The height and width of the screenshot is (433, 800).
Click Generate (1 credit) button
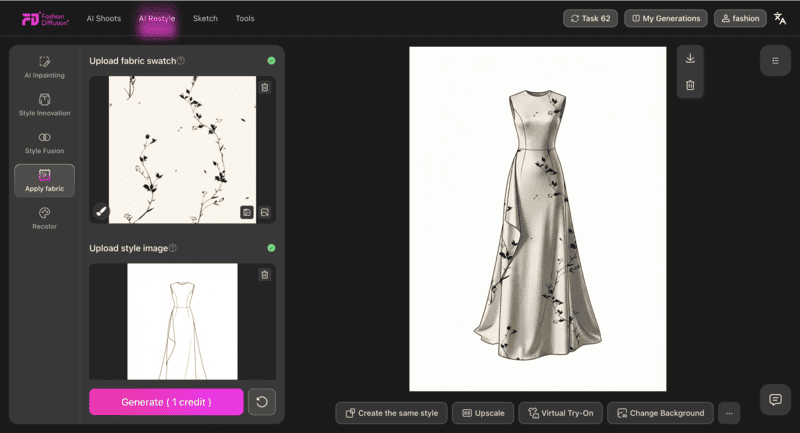click(x=166, y=402)
